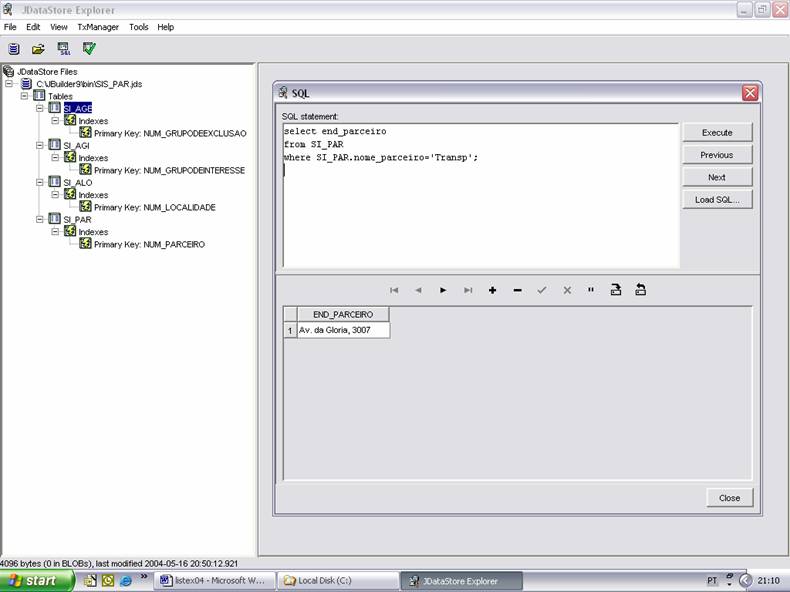Screen dimensions: 790x592
Task: Select row number 1 header in results
Action: point(290,331)
